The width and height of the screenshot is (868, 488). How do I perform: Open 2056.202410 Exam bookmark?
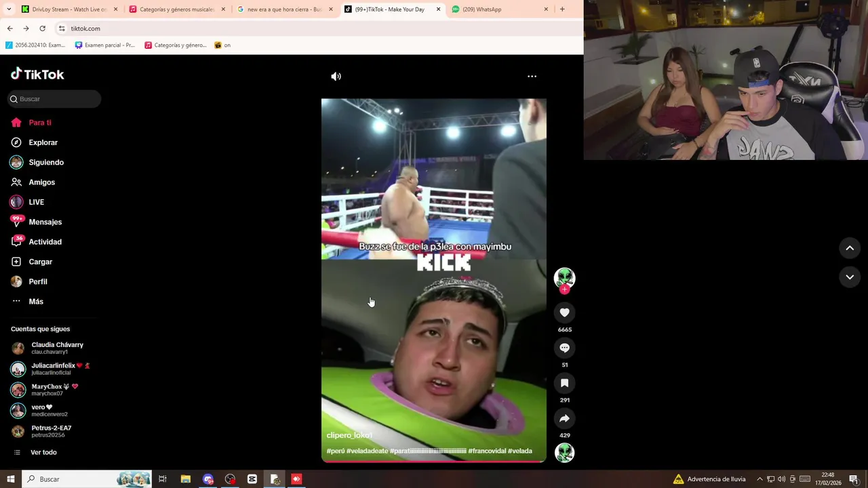[x=35, y=45]
